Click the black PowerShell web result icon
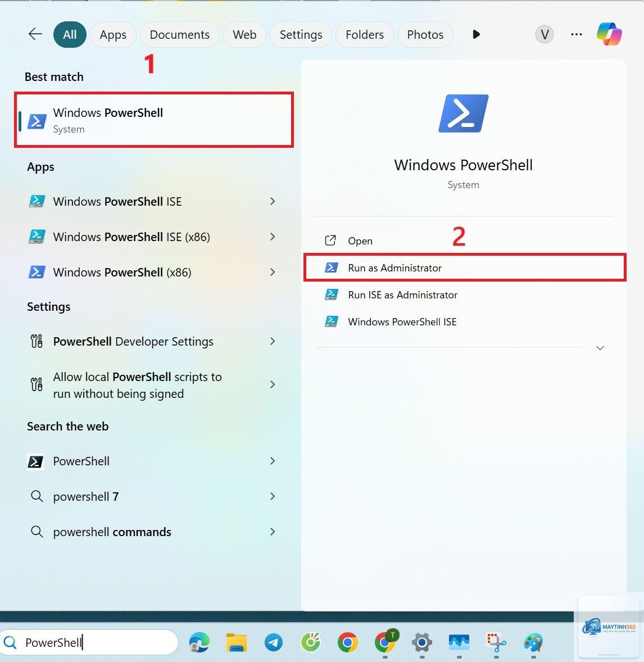This screenshot has height=662, width=644. tap(35, 461)
